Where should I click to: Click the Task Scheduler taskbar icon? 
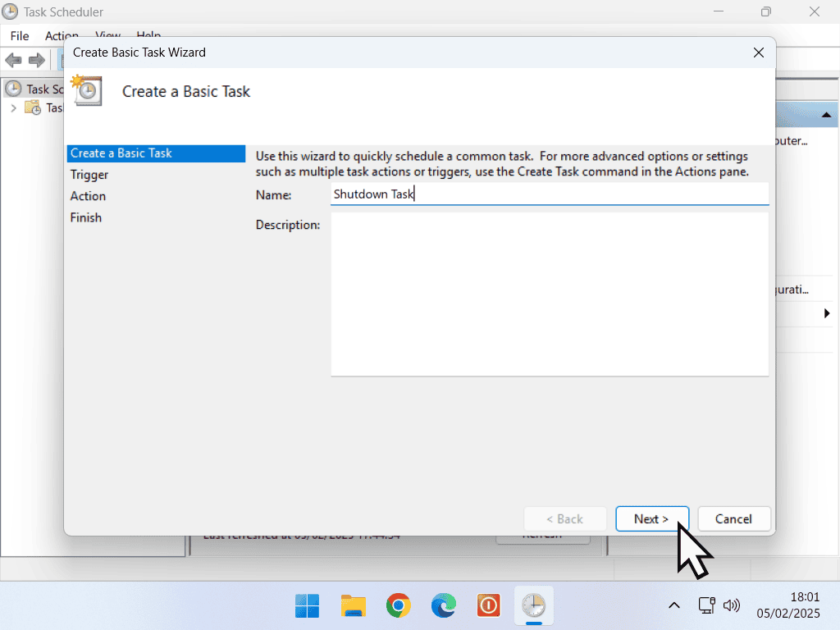pyautogui.click(x=533, y=606)
